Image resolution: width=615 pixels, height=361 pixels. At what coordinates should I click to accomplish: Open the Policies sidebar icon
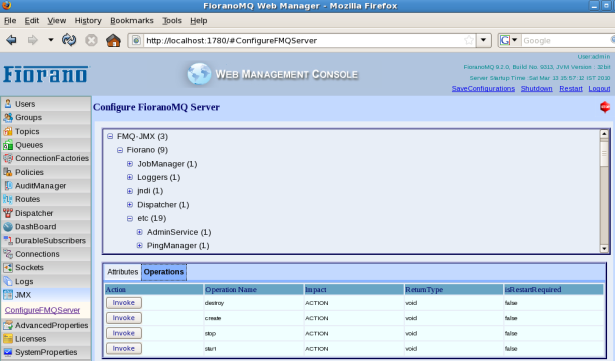coord(8,172)
